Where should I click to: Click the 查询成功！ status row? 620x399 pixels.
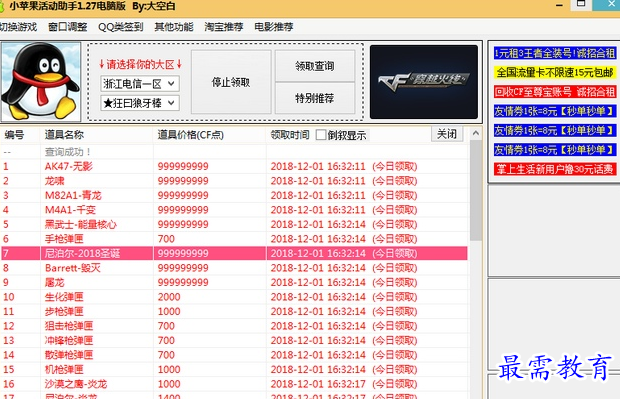tap(234, 152)
